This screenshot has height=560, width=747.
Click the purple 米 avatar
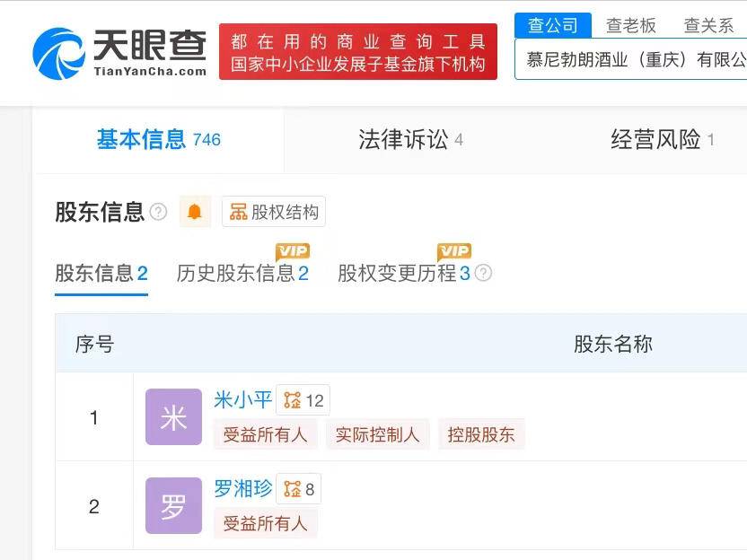tap(173, 417)
